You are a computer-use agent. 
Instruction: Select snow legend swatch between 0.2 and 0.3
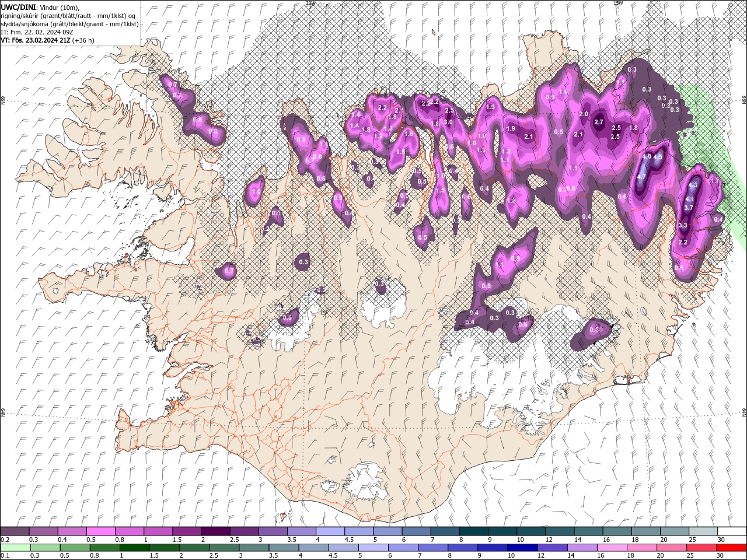[15, 531]
